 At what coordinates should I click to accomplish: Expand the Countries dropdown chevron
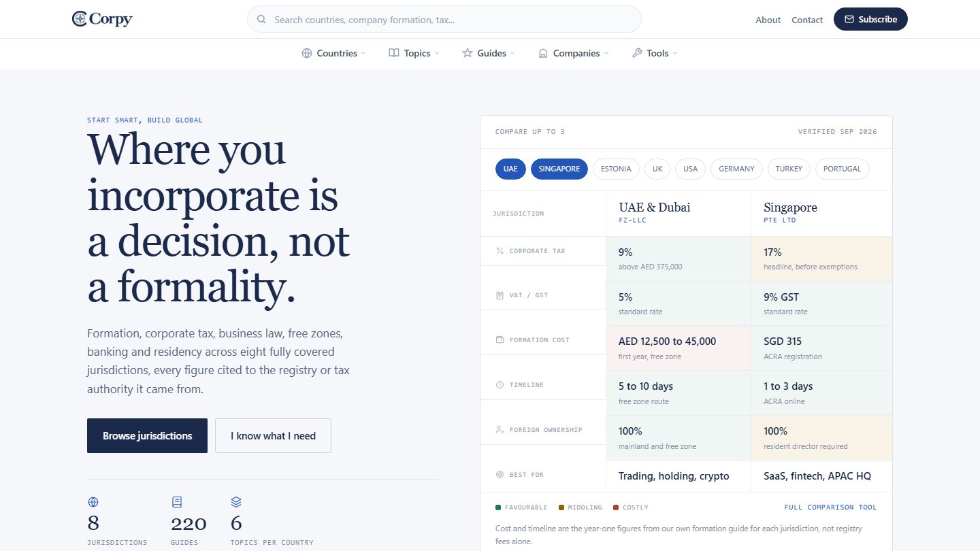363,54
